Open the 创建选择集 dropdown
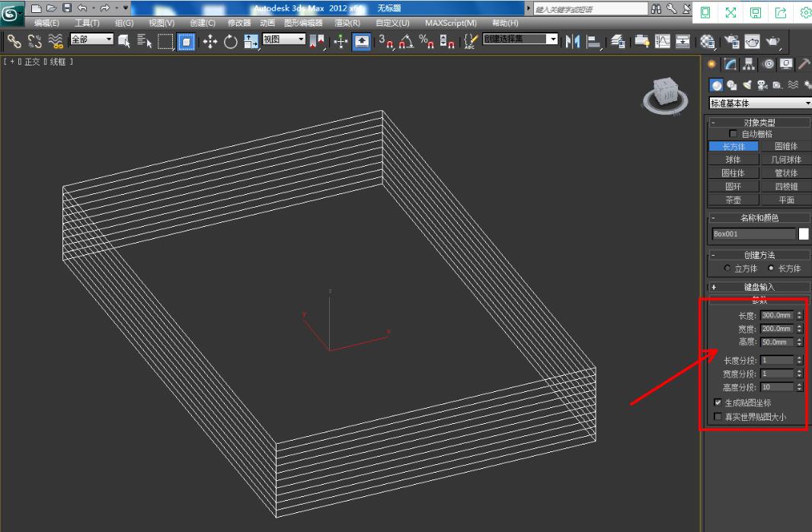The height and width of the screenshot is (532, 812). pyautogui.click(x=520, y=39)
